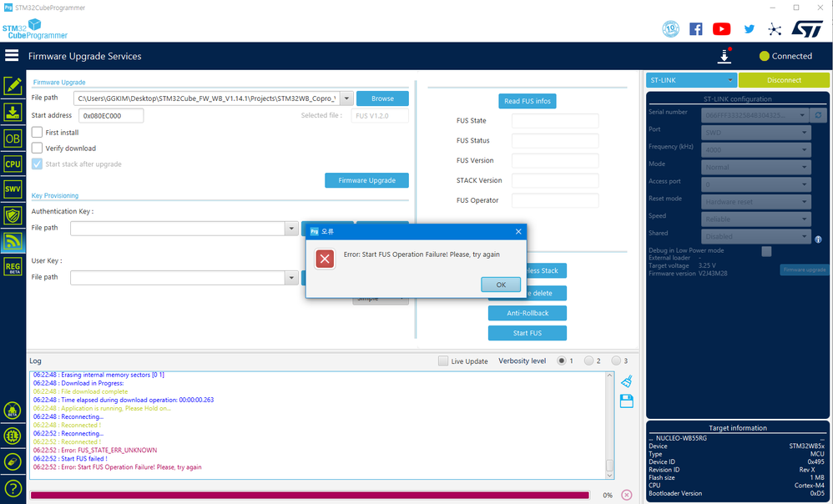
Task: Click the log scrollbar up arrow
Action: tap(609, 376)
